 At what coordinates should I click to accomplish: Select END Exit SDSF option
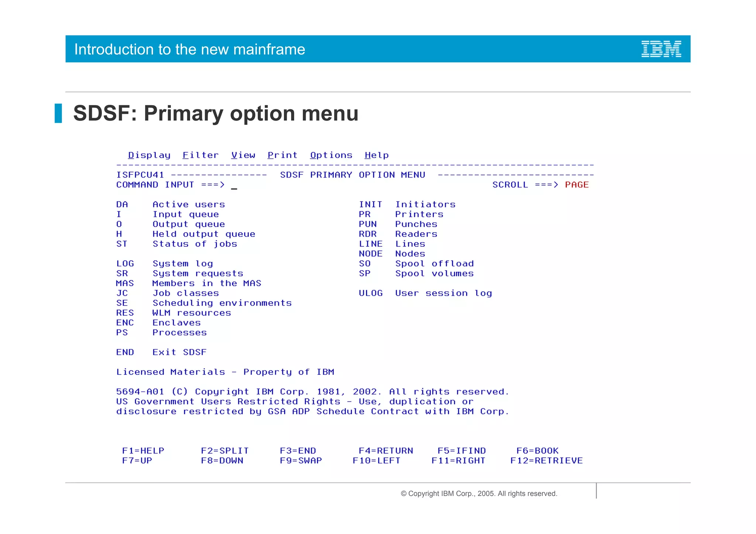[125, 352]
